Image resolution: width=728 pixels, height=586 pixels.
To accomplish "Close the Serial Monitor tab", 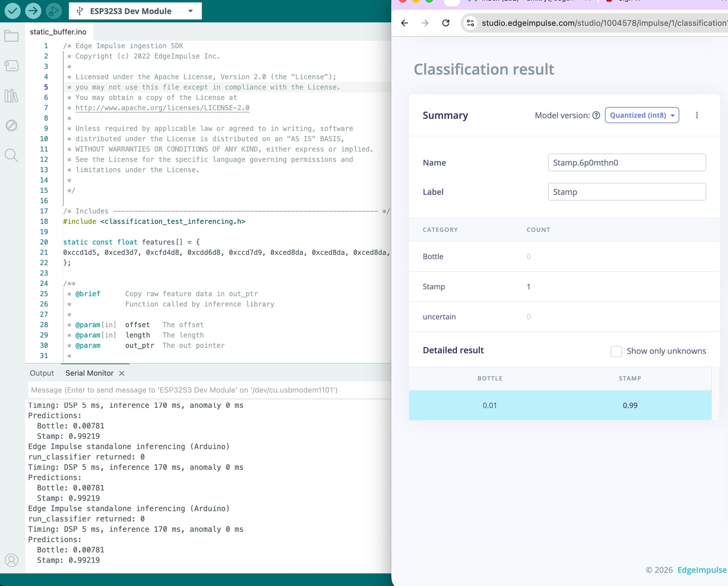I will (122, 373).
